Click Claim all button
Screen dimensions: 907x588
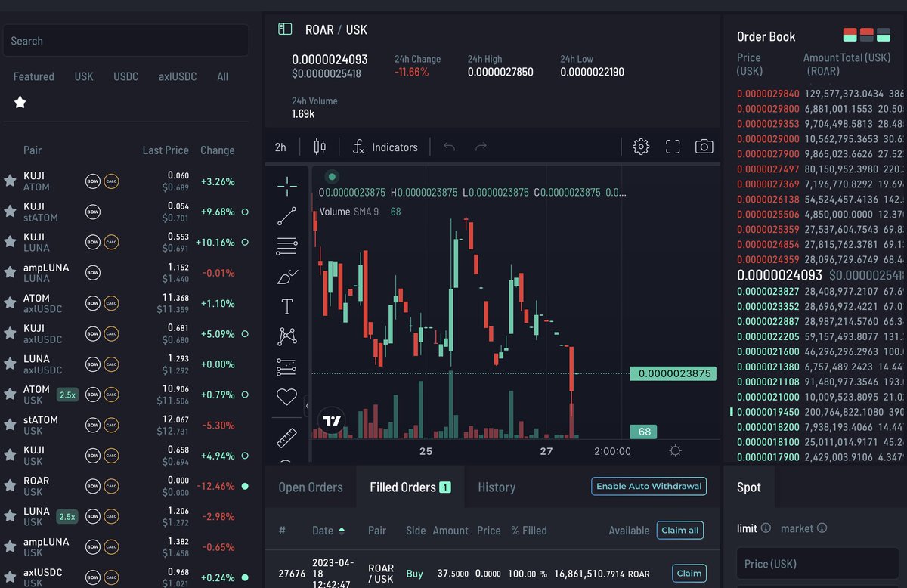680,530
